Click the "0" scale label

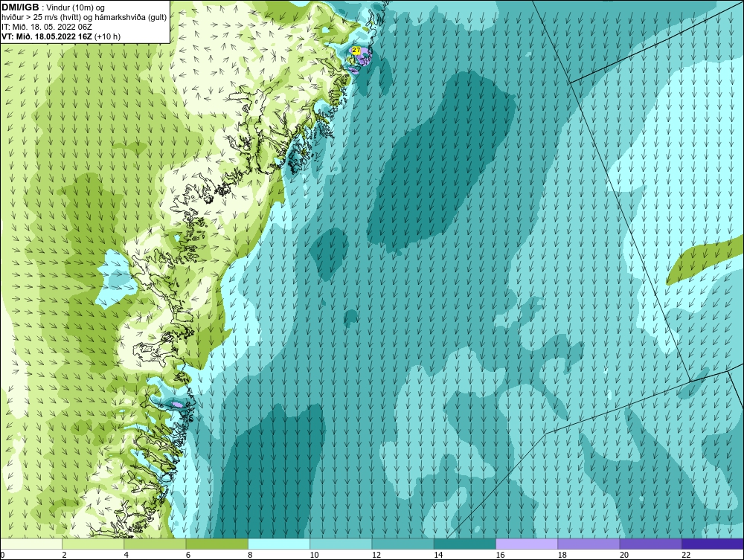coord(2,555)
